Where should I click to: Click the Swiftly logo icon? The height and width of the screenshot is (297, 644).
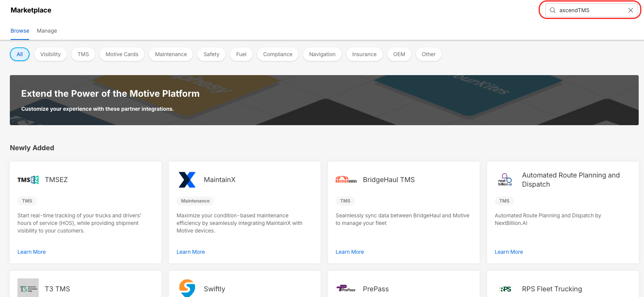point(187,288)
